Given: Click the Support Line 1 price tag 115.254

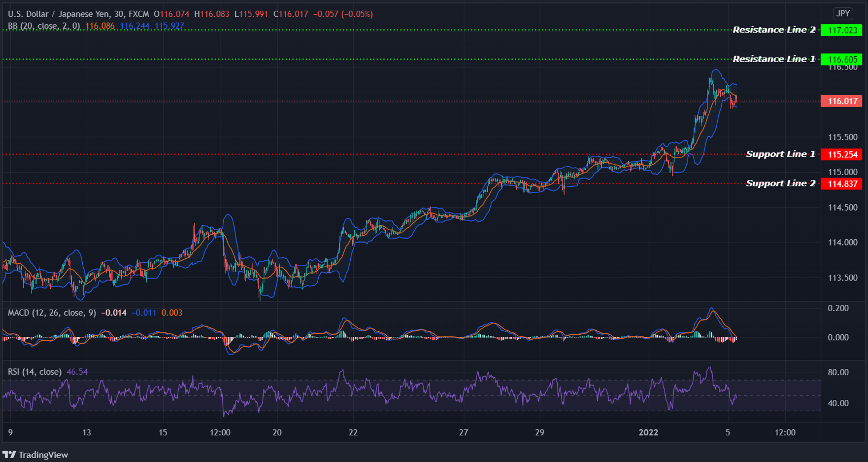Looking at the screenshot, I should 841,154.
